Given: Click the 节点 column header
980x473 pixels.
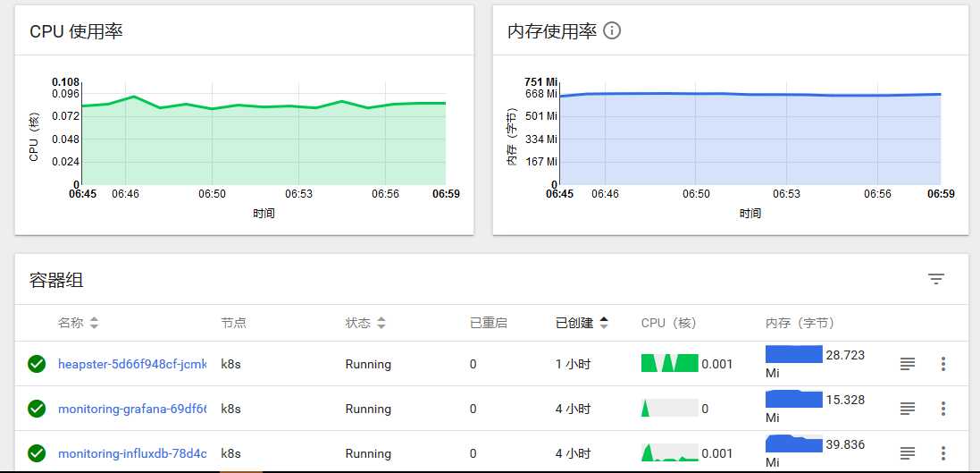Looking at the screenshot, I should (x=233, y=323).
